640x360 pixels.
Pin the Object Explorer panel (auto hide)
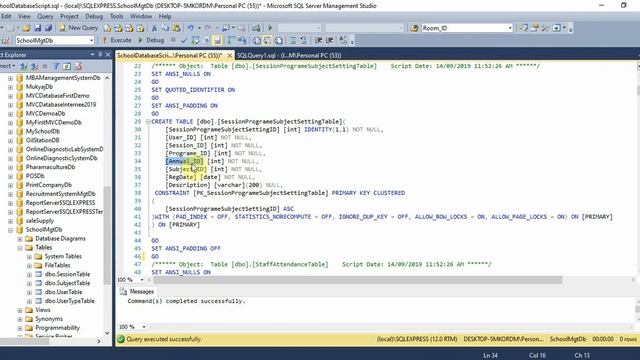100,54
